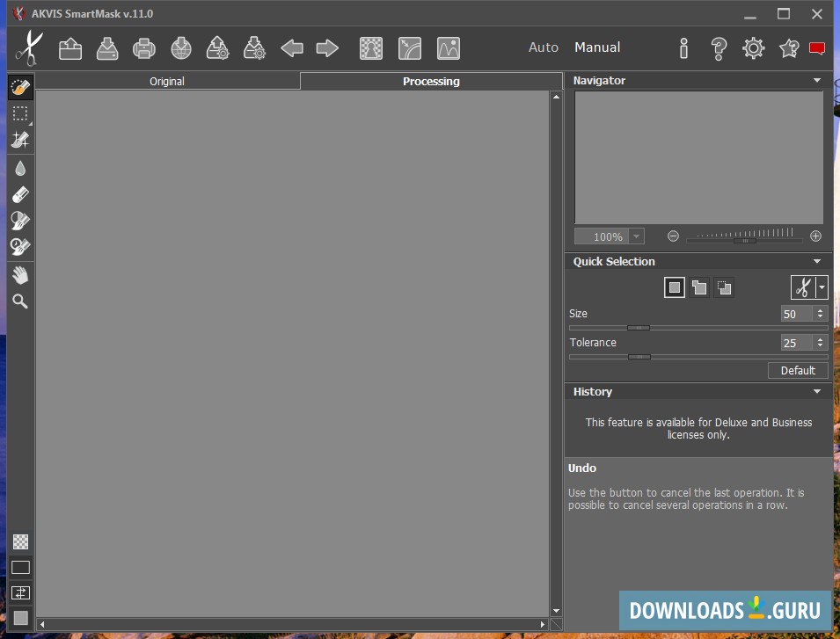
Task: Select the Blur drop tool
Action: pos(20,168)
